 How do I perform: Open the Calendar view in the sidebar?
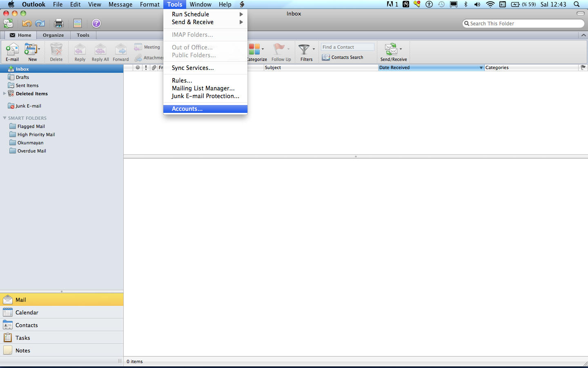coord(27,312)
